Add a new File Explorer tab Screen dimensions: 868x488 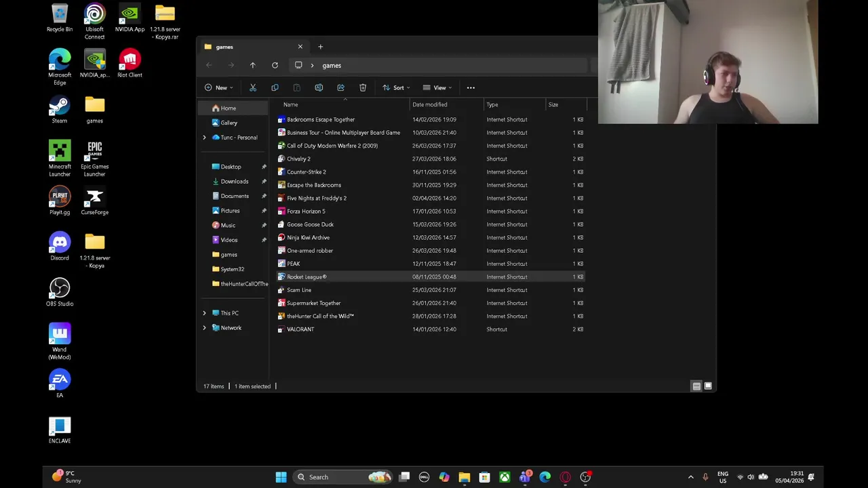320,47
